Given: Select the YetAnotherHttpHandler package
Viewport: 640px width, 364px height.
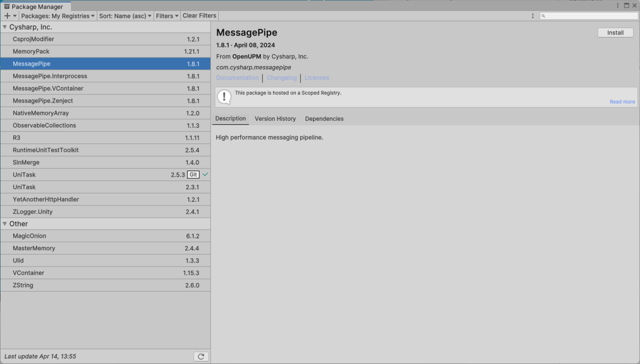Looking at the screenshot, I should point(105,199).
